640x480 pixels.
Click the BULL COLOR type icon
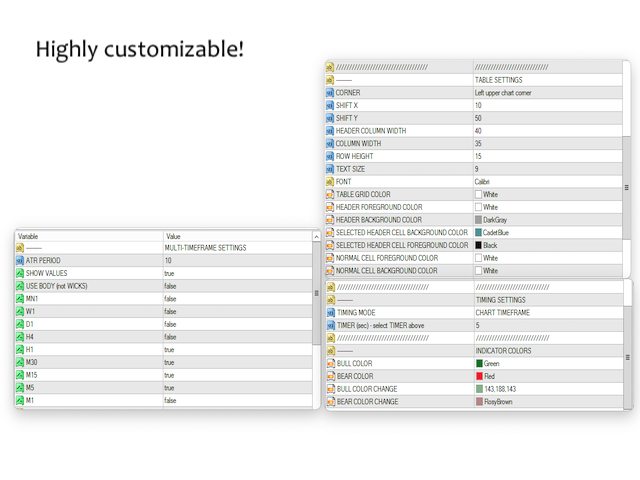(x=330, y=363)
